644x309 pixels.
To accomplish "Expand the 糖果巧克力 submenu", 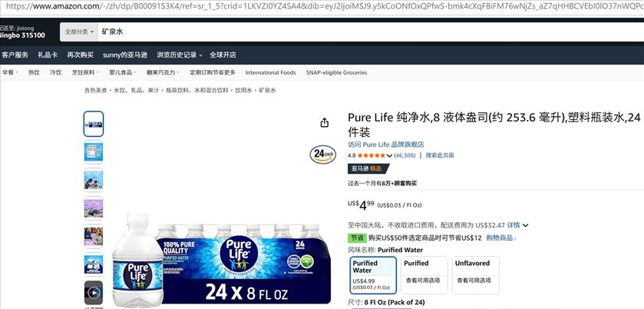I will click(x=163, y=72).
